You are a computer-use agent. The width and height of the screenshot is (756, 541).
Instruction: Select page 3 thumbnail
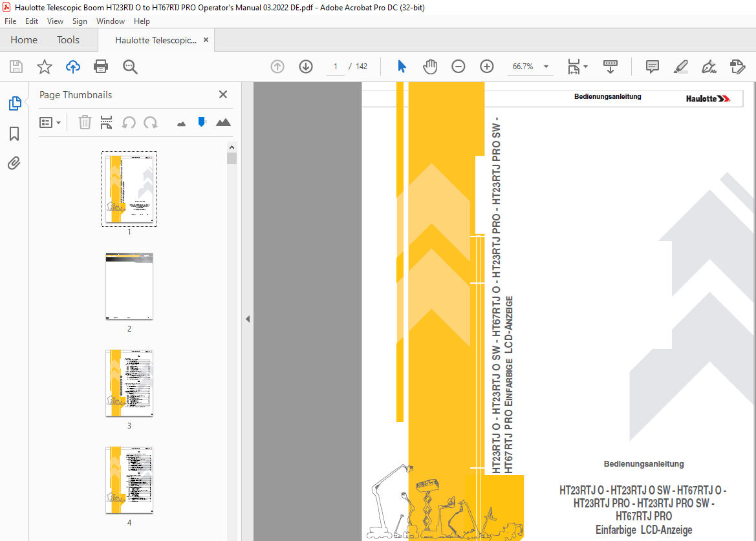[x=129, y=383]
